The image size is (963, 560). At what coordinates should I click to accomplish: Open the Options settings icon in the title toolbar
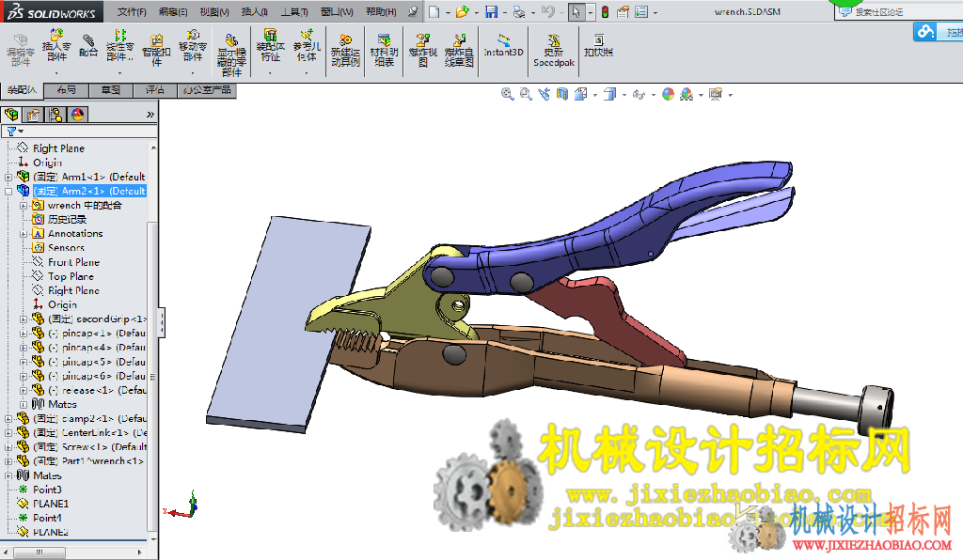click(641, 11)
